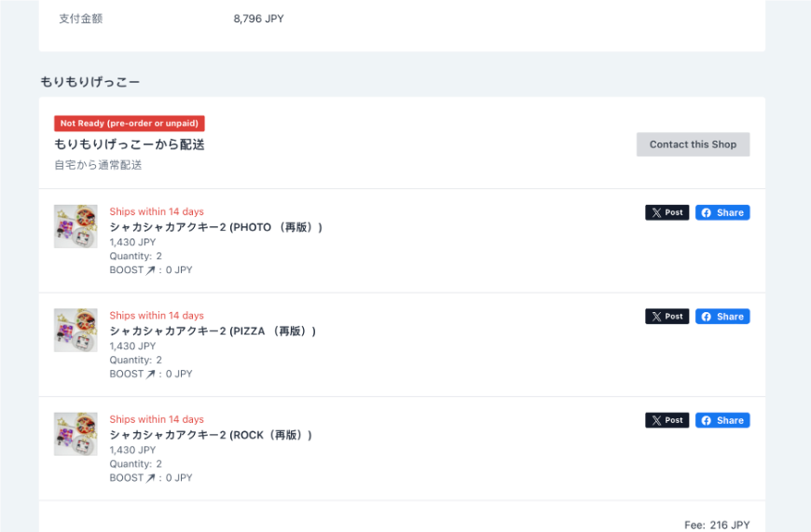This screenshot has width=811, height=532.
Task: Open シャカシャカアクキー2 (PIZZA 再版) product link
Action: (x=213, y=331)
